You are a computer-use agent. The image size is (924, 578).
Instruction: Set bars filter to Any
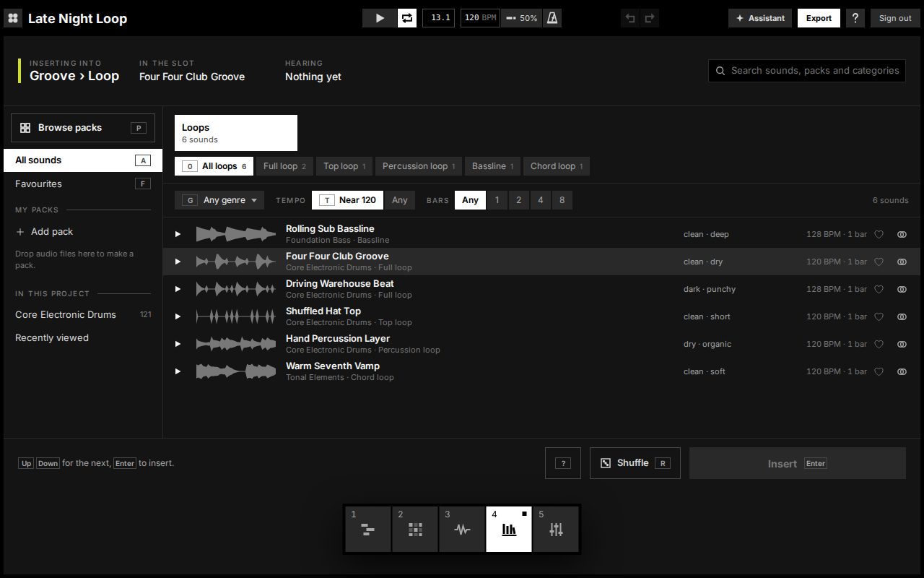470,200
